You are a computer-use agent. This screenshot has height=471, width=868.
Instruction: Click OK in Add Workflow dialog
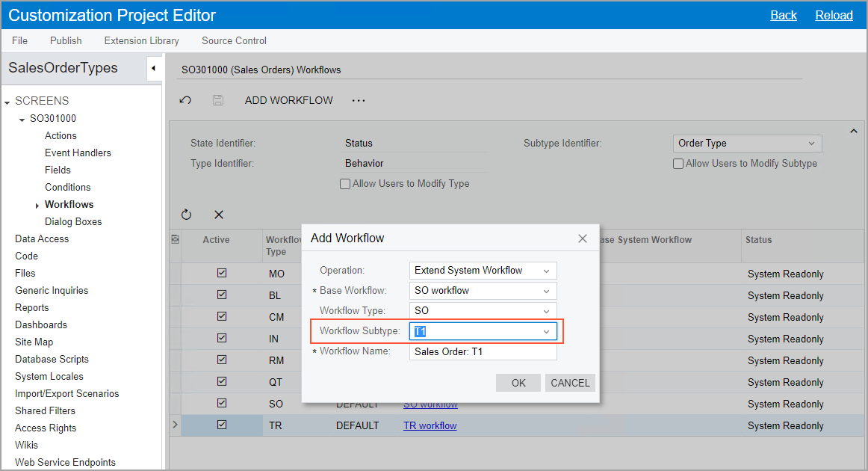(x=518, y=383)
